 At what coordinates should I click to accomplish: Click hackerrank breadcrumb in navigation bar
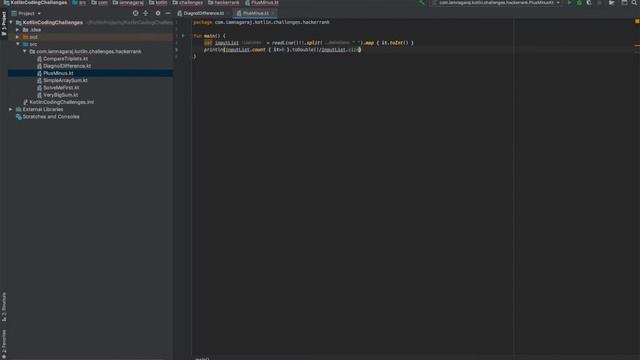click(223, 2)
